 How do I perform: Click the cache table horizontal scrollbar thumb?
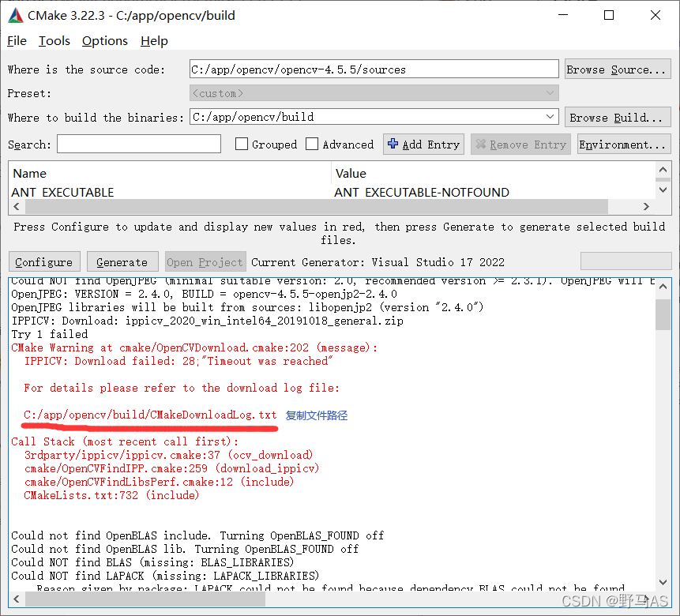[x=317, y=206]
